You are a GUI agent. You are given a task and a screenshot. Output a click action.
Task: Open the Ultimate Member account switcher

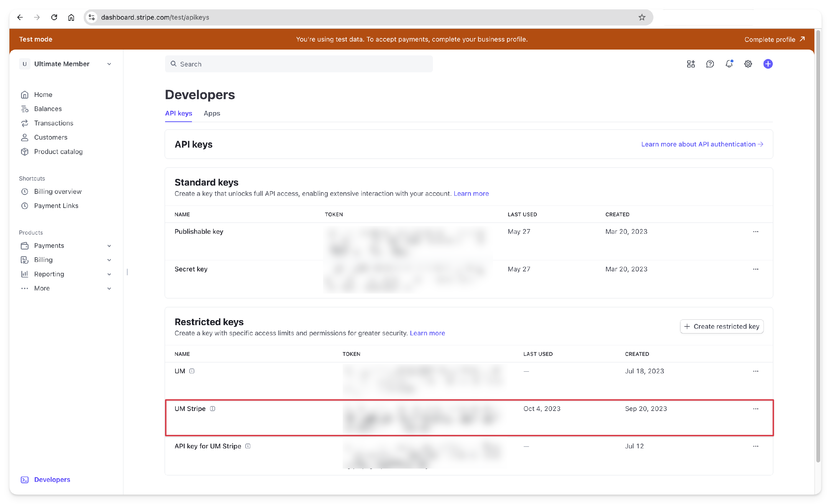pos(66,64)
